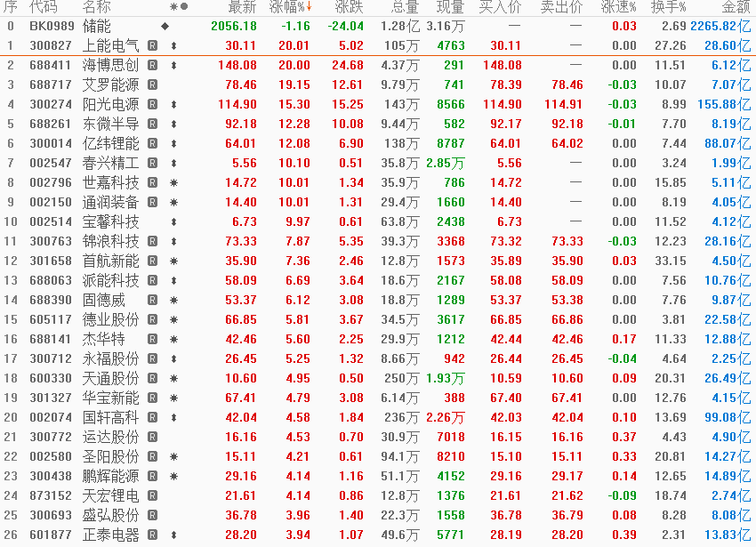Click the marker symbols column header
Screen dimensions: 756x547
tap(179, 7)
